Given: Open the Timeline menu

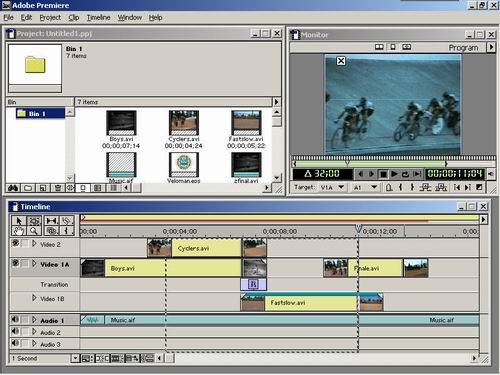Looking at the screenshot, I should [x=98, y=17].
